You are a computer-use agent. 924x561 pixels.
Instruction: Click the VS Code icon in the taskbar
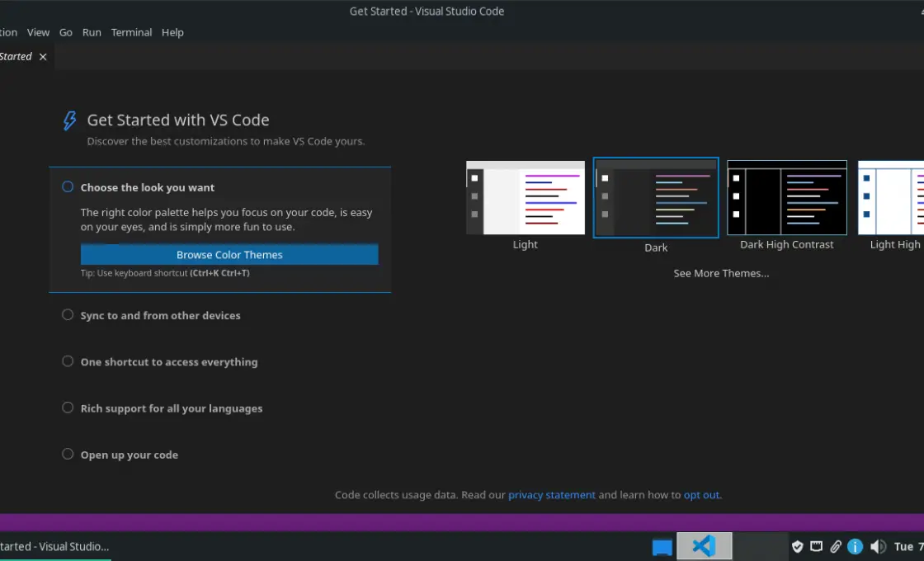pyautogui.click(x=703, y=546)
